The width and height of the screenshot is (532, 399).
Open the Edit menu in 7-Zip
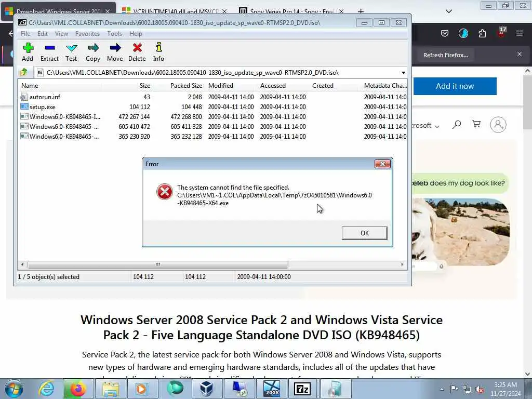tap(43, 34)
